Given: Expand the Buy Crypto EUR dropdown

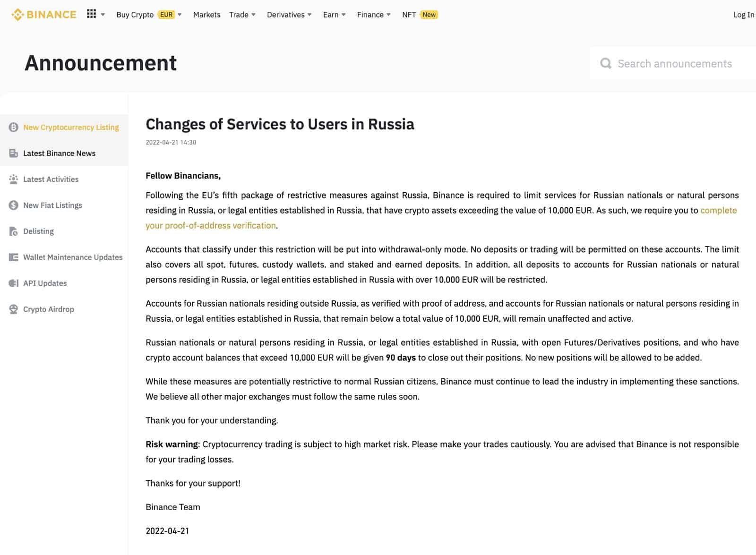Looking at the screenshot, I should [x=180, y=15].
